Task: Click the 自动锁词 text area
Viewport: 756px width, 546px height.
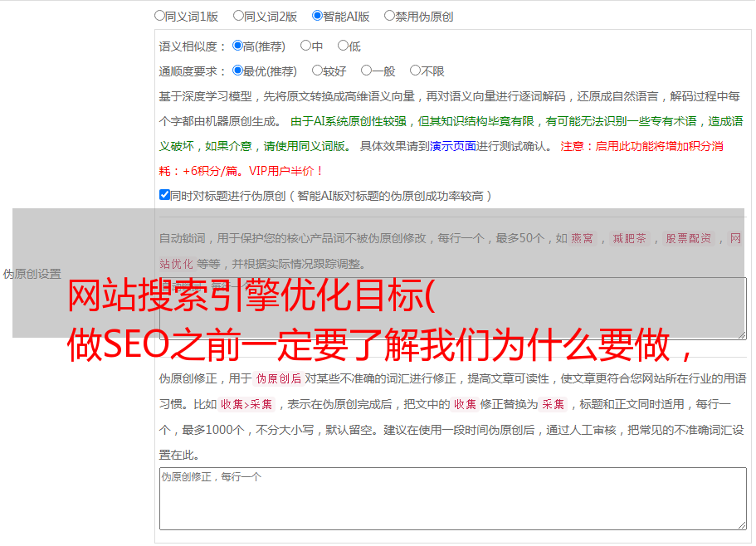Action: pos(453,309)
